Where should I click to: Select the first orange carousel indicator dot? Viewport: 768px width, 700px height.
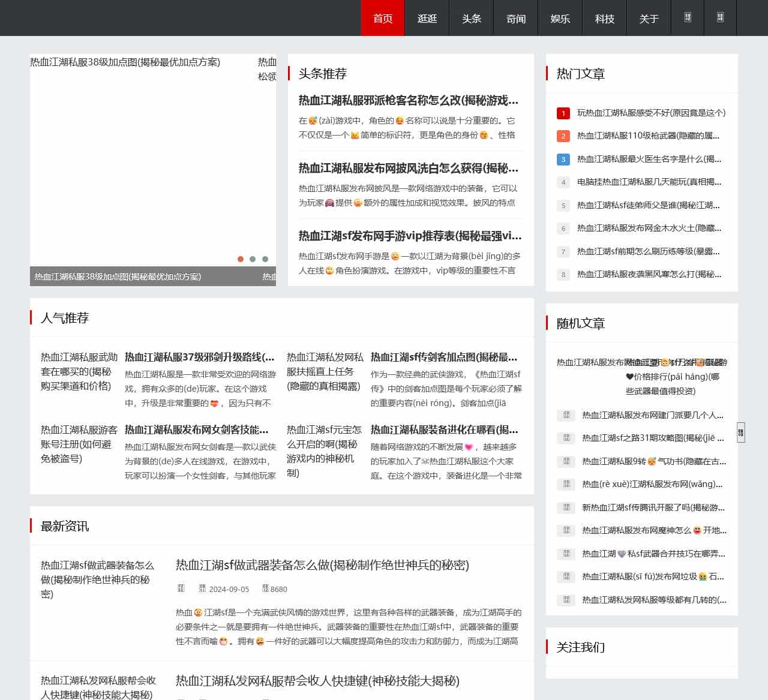pyautogui.click(x=241, y=259)
